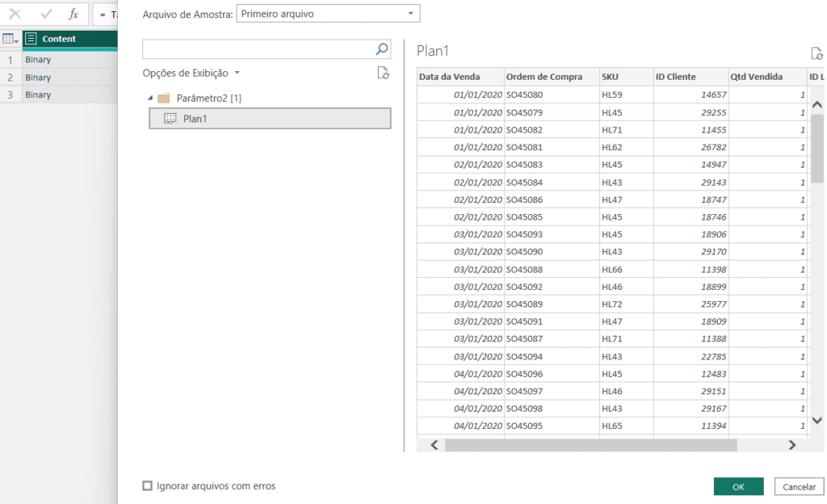Click the ID Cliente column header

pos(691,77)
